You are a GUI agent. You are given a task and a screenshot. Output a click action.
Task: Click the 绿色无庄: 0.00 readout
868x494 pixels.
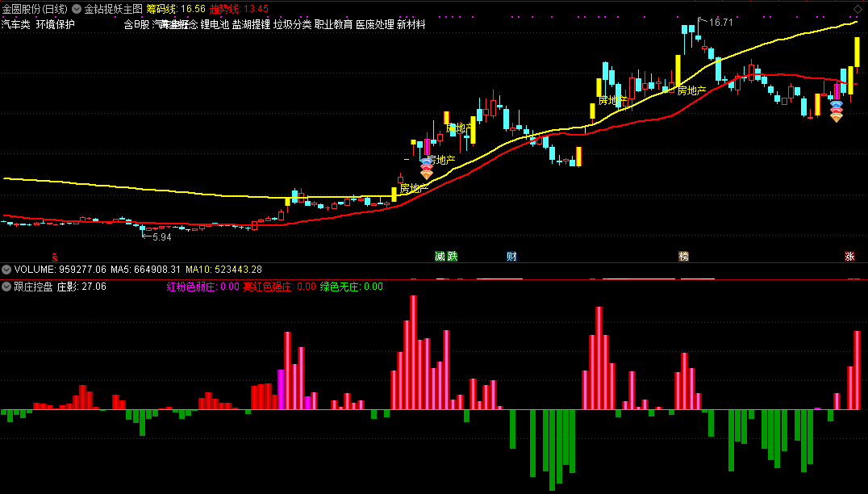coord(352,287)
